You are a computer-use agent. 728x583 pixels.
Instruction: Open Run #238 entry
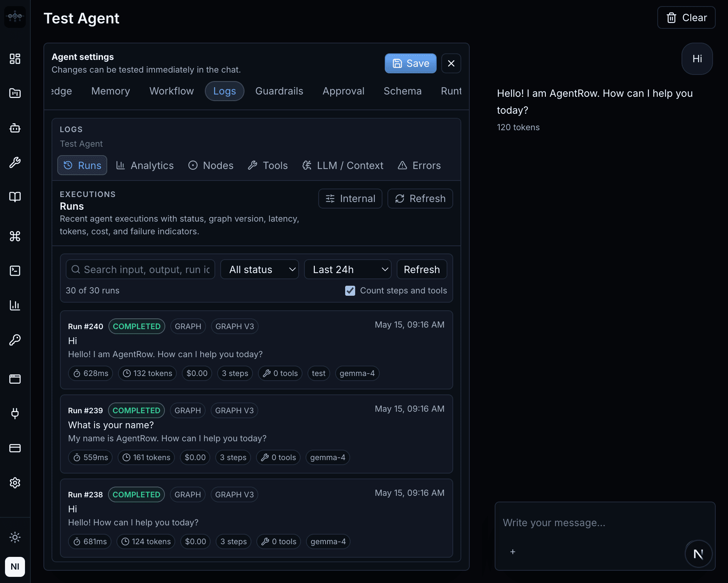coord(256,518)
